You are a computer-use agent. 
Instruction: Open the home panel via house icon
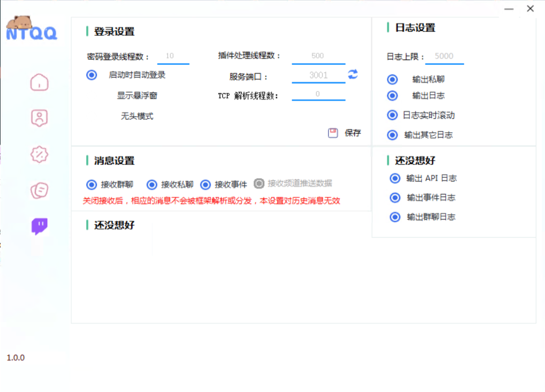[39, 82]
